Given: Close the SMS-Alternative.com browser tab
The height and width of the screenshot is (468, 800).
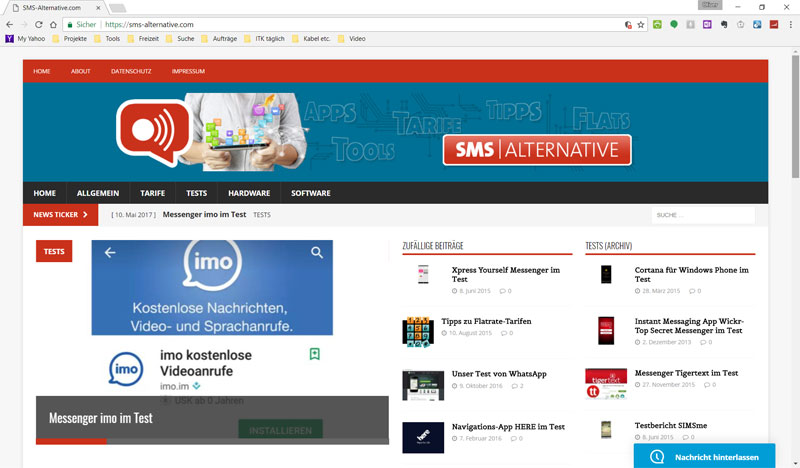Looking at the screenshot, I should click(x=98, y=8).
